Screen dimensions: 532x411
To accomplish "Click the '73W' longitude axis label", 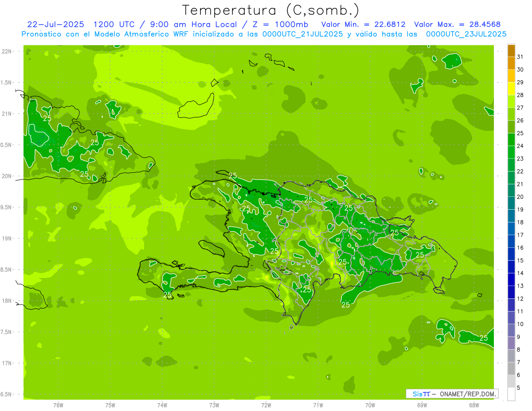I will (x=214, y=405).
